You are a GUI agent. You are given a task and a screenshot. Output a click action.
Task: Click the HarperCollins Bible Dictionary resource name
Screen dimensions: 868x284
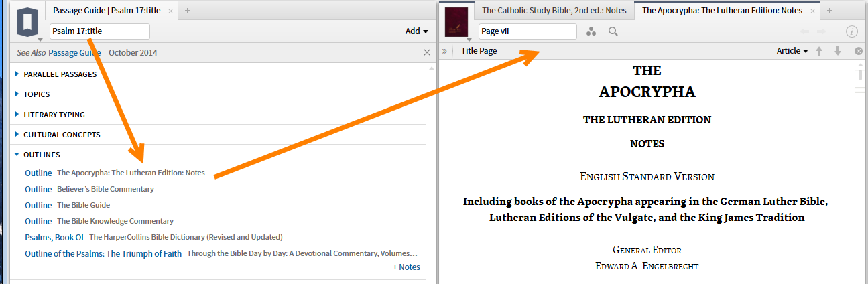click(186, 237)
